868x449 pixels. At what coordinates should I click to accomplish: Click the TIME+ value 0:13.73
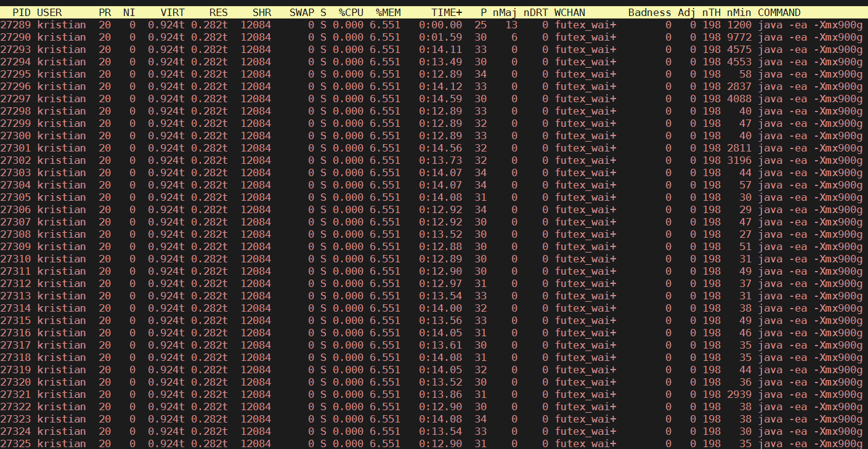pyautogui.click(x=440, y=160)
